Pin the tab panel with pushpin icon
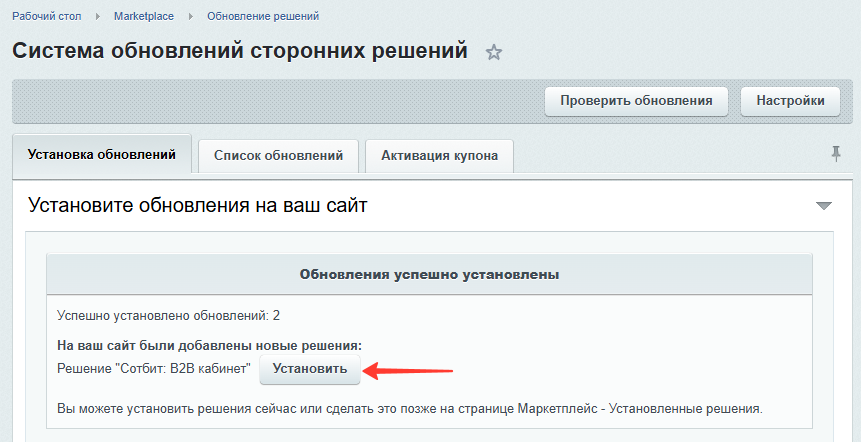The height and width of the screenshot is (442, 861). click(836, 154)
